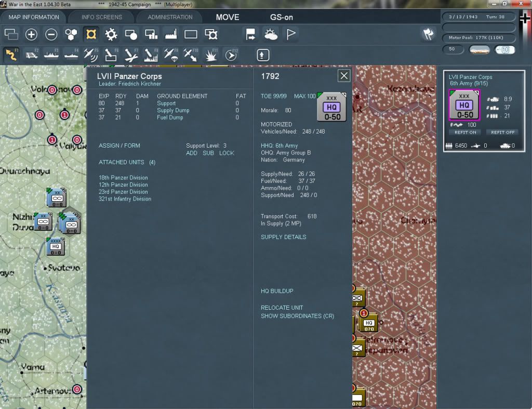Click RELOCATE UNIT
The width and height of the screenshot is (532, 409).
282,308
